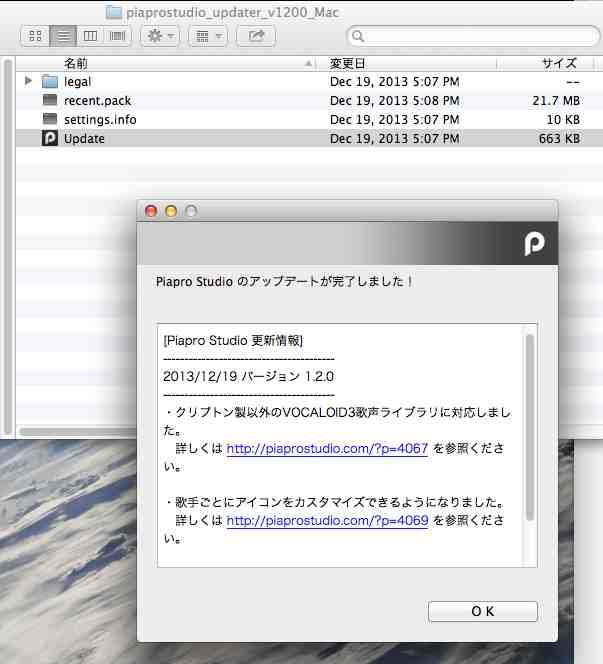
Task: Open the piaprostudio.com/?p=4069 link
Action: point(327,521)
